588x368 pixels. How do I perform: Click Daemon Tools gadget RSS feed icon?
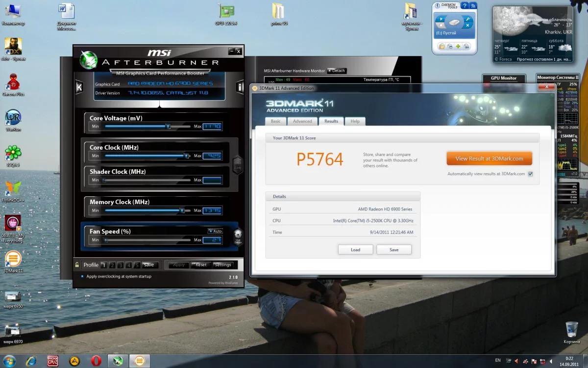473,6
